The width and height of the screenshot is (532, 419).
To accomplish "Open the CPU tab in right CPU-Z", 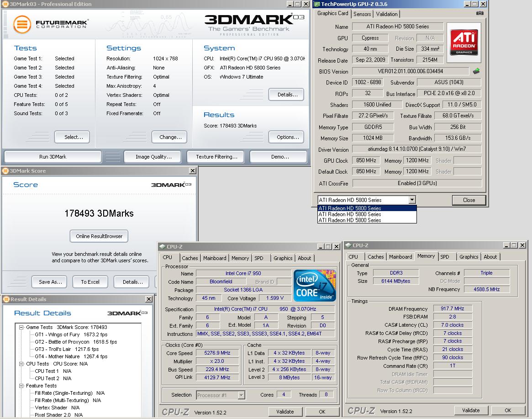I will [353, 257].
